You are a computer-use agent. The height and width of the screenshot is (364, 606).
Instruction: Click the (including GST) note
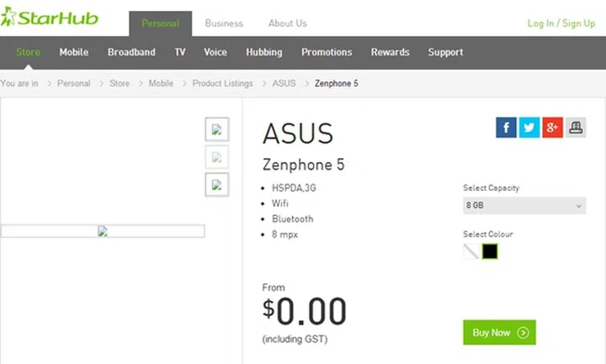(295, 340)
